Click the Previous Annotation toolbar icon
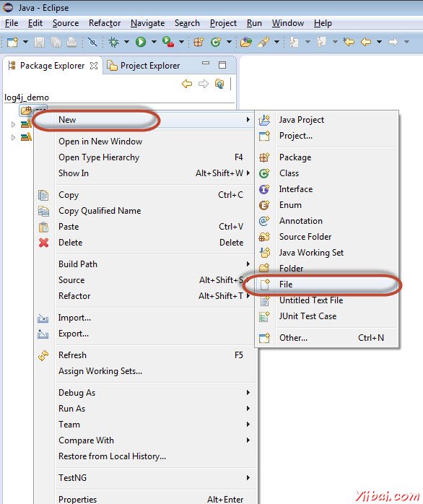 pos(321,42)
